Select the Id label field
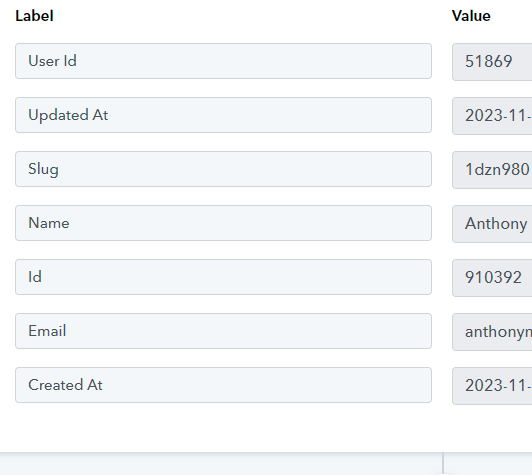Viewport: 532px width, 475px height. pyautogui.click(x=223, y=277)
